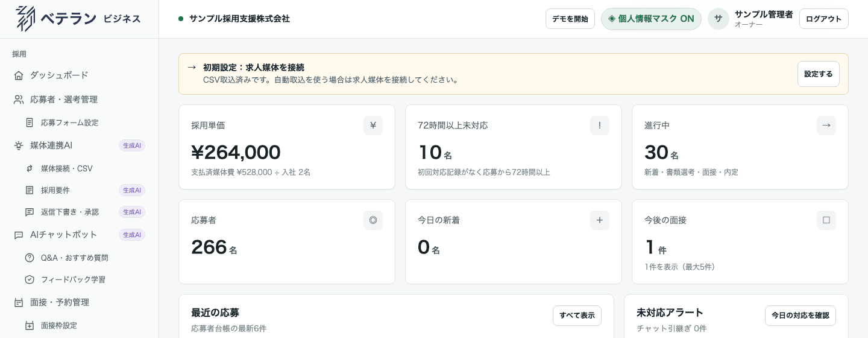Click the 生成AI badge beside 媒体連携AI
The image size is (868, 338).
click(x=132, y=145)
